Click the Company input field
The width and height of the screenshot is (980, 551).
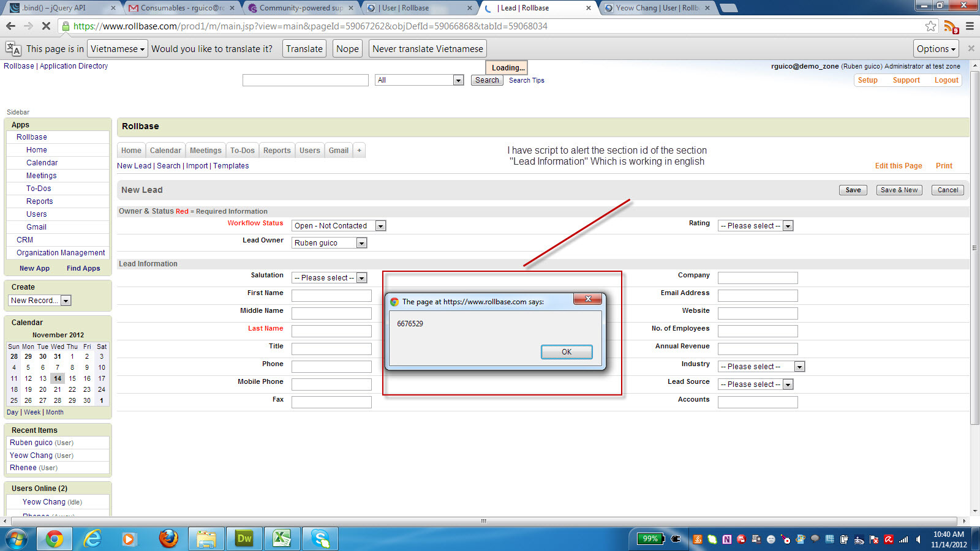(x=758, y=278)
